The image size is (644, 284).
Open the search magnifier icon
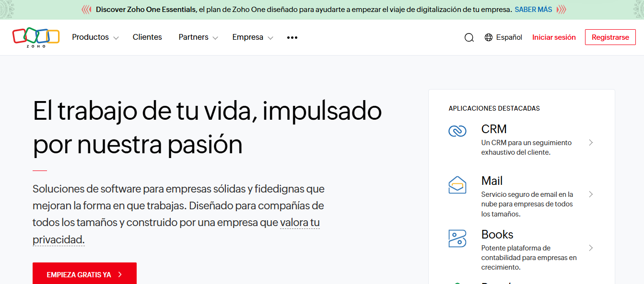468,37
